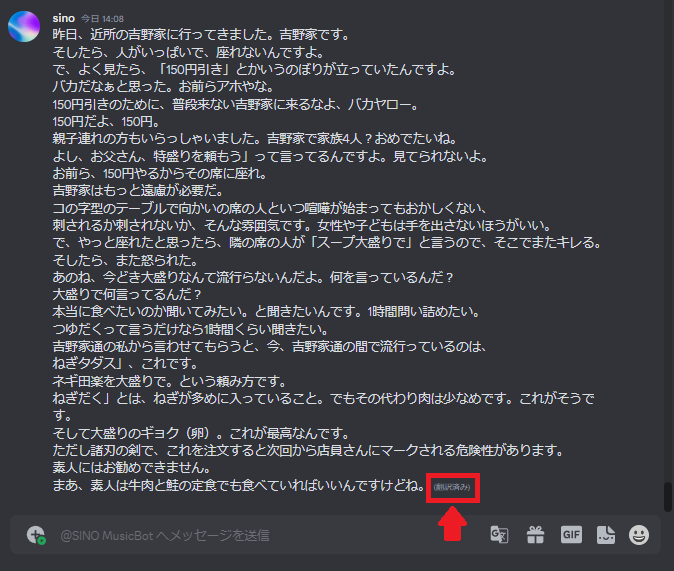Open the sticker picker icon
The height and width of the screenshot is (571, 674).
click(x=606, y=535)
